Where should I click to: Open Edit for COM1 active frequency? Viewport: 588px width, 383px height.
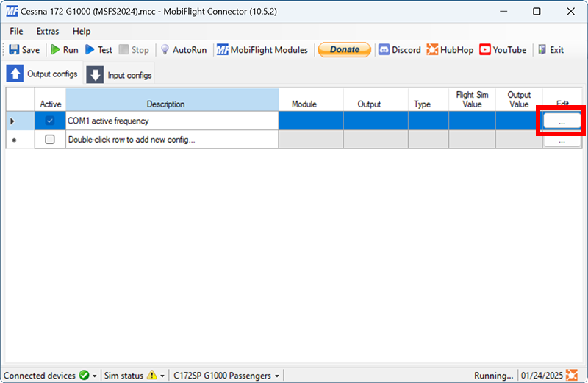(562, 121)
